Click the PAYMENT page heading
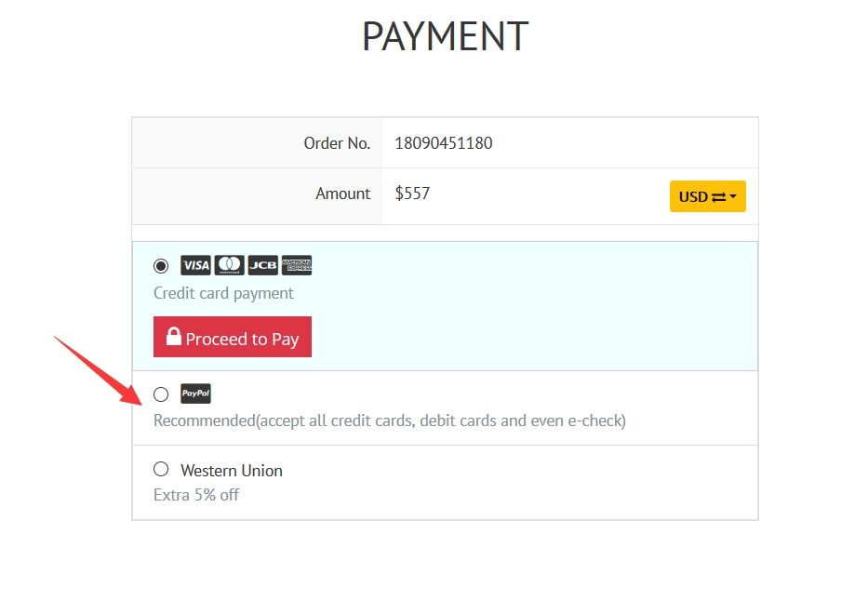 (x=446, y=36)
